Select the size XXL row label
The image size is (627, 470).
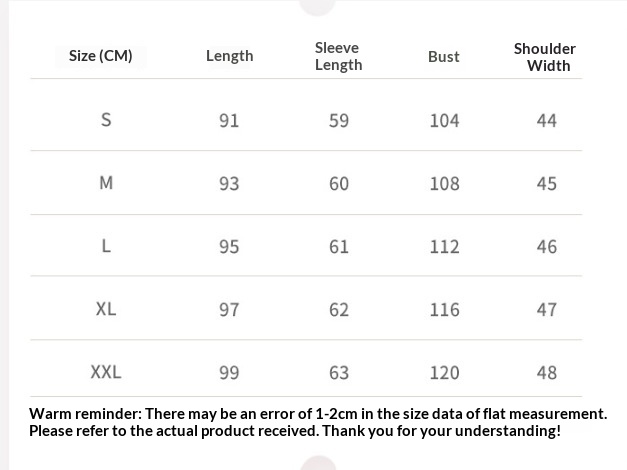pos(106,372)
